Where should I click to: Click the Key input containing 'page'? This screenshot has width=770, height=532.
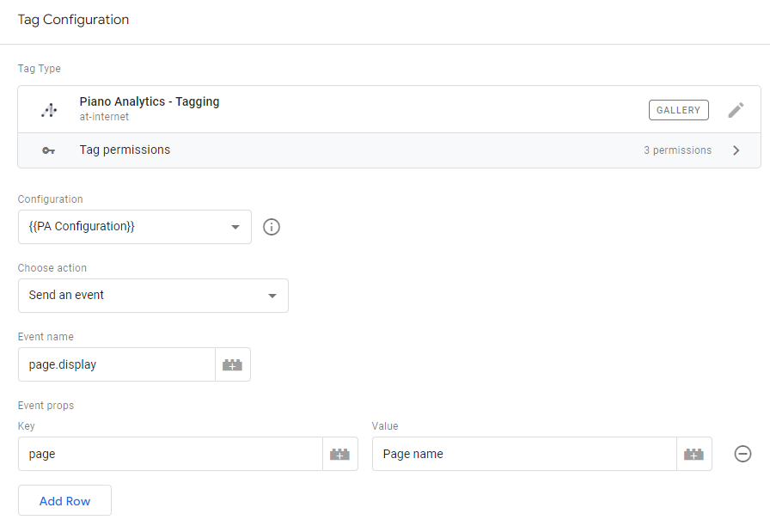170,454
